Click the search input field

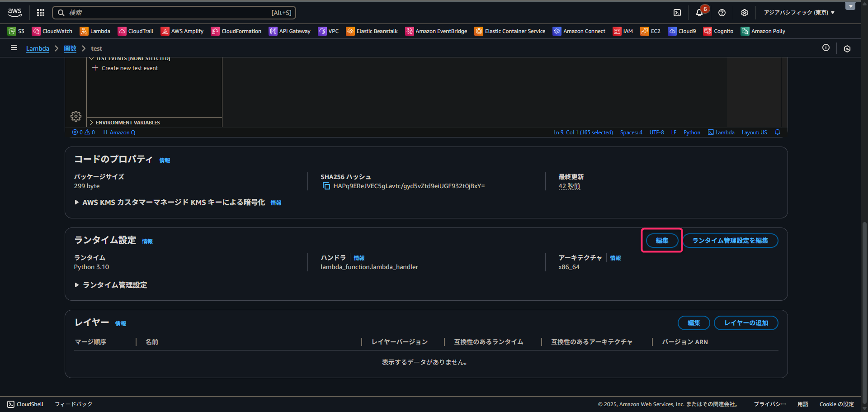pyautogui.click(x=174, y=13)
